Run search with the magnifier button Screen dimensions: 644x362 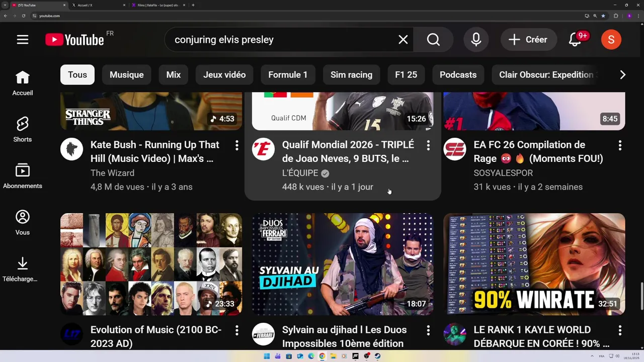tap(433, 40)
